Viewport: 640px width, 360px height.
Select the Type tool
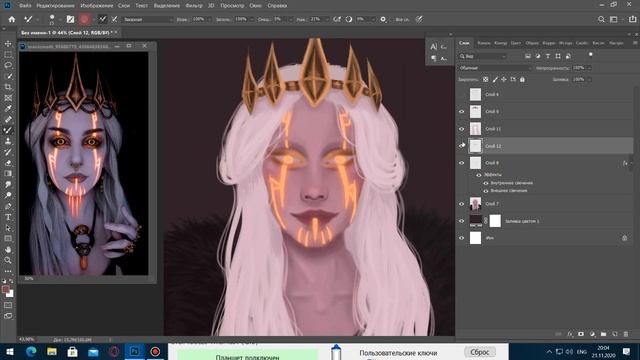point(8,217)
